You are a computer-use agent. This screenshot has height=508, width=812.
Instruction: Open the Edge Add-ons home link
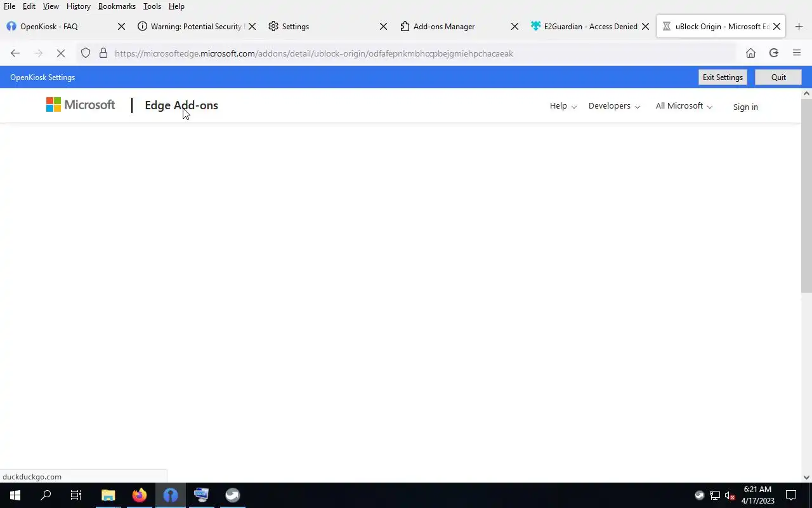coord(181,105)
